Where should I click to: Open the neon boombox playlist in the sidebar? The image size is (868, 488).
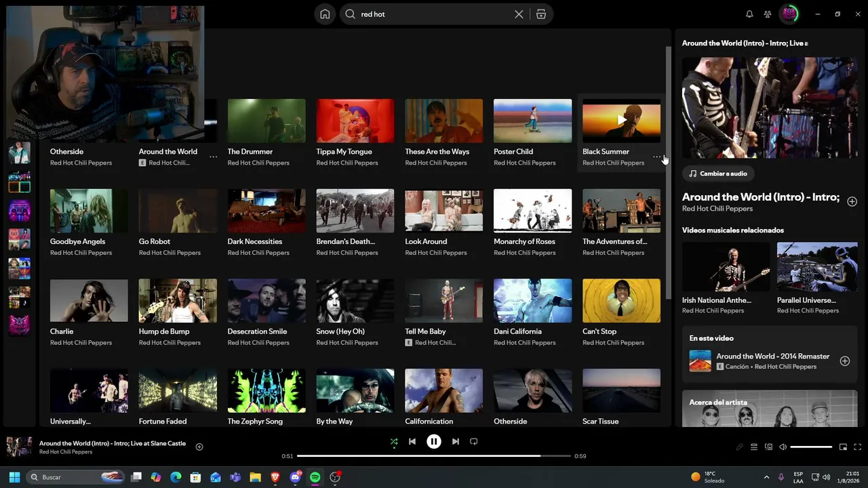19,211
